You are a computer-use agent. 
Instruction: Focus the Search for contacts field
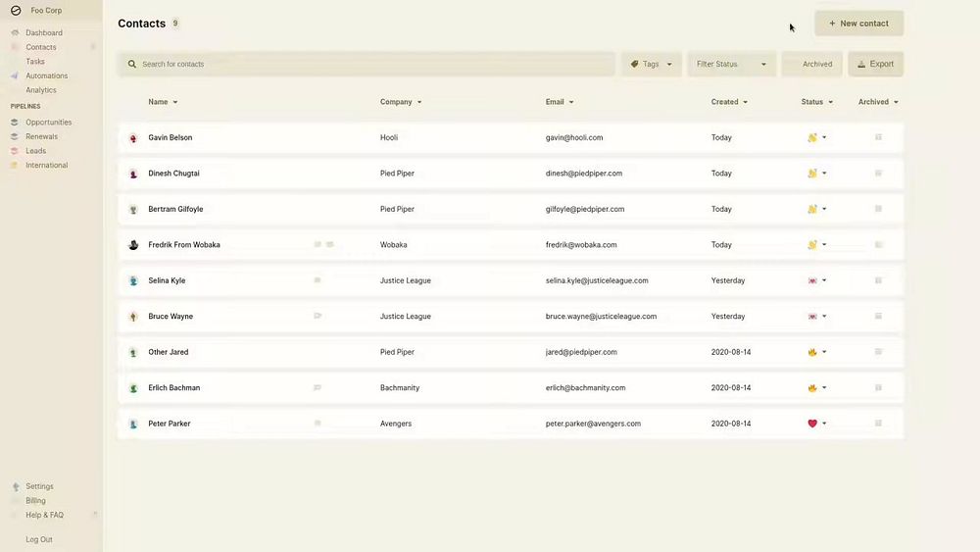[367, 64]
